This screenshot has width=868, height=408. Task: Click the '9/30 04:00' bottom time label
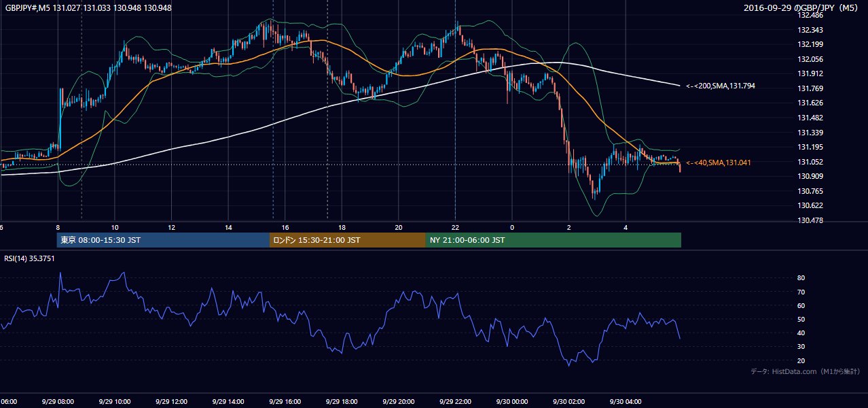click(x=625, y=401)
